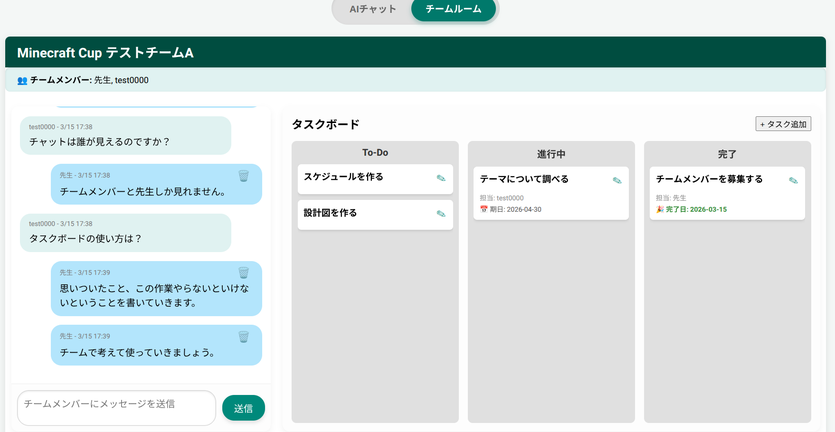The width and height of the screenshot is (835, 432).
Task: Click the Minecraft Cup テストチームA title
Action: tap(105, 53)
